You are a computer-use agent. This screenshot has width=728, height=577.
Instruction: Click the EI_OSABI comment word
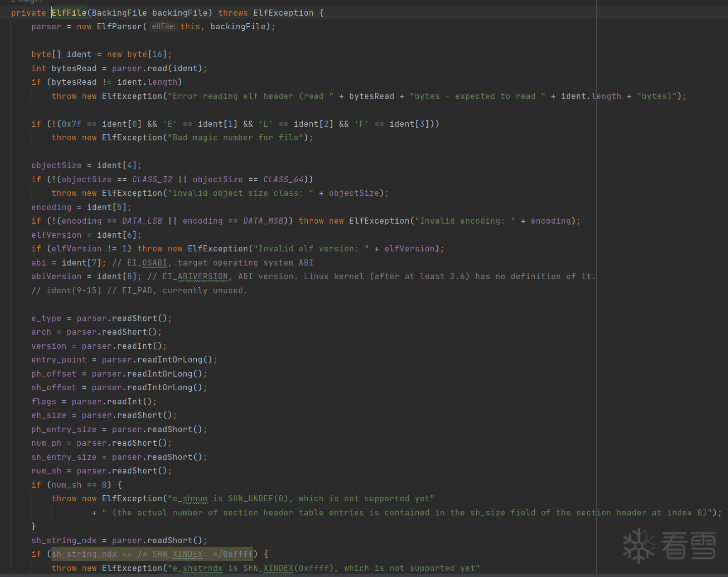[x=147, y=263]
